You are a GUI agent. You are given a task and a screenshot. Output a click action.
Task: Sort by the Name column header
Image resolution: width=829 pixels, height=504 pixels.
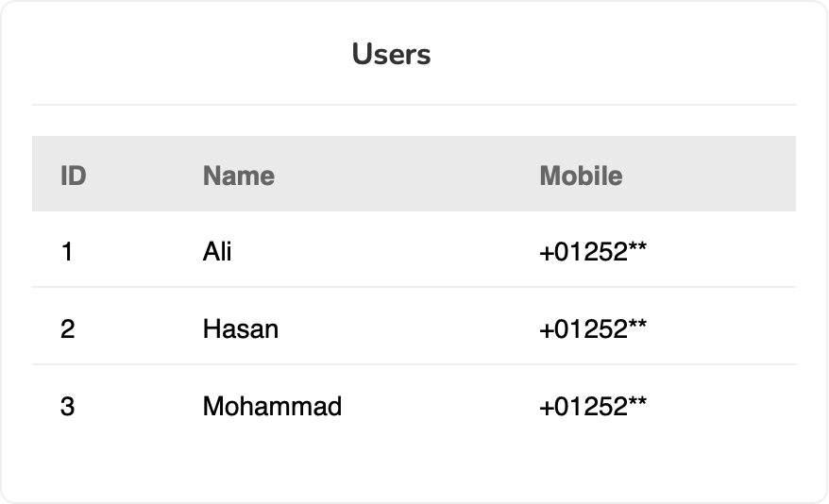click(x=238, y=176)
